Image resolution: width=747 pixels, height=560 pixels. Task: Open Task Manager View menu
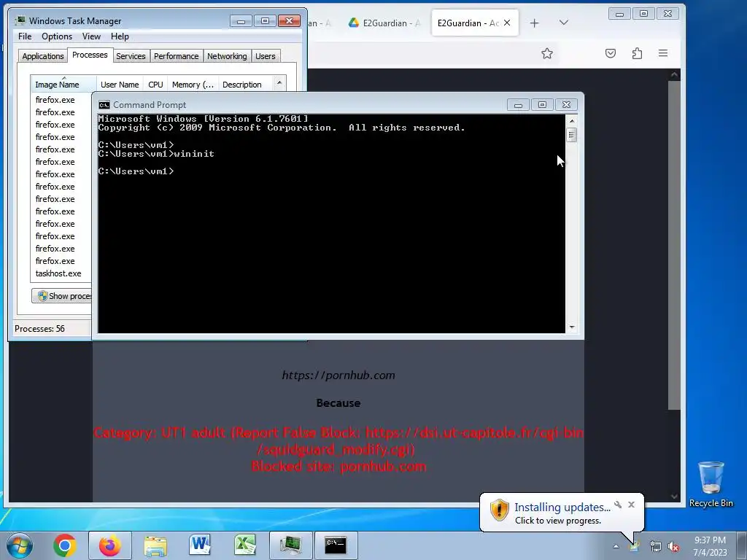[91, 36]
